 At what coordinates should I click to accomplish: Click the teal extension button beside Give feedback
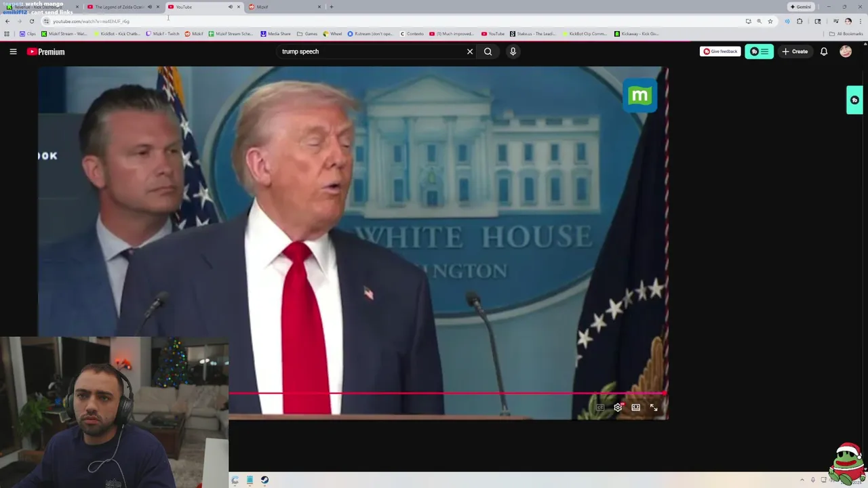pyautogui.click(x=759, y=52)
